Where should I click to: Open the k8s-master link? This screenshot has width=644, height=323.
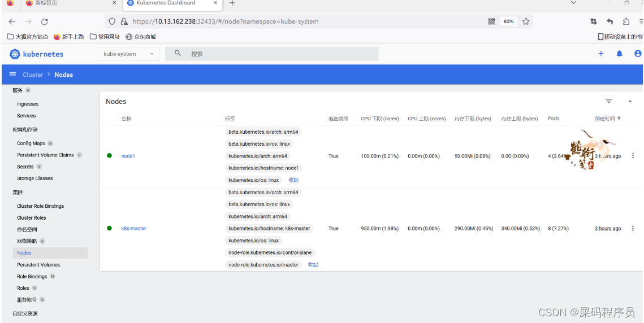133,228
